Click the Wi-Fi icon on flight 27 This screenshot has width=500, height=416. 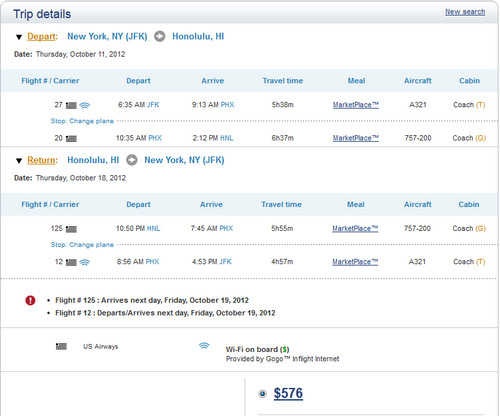coord(85,105)
